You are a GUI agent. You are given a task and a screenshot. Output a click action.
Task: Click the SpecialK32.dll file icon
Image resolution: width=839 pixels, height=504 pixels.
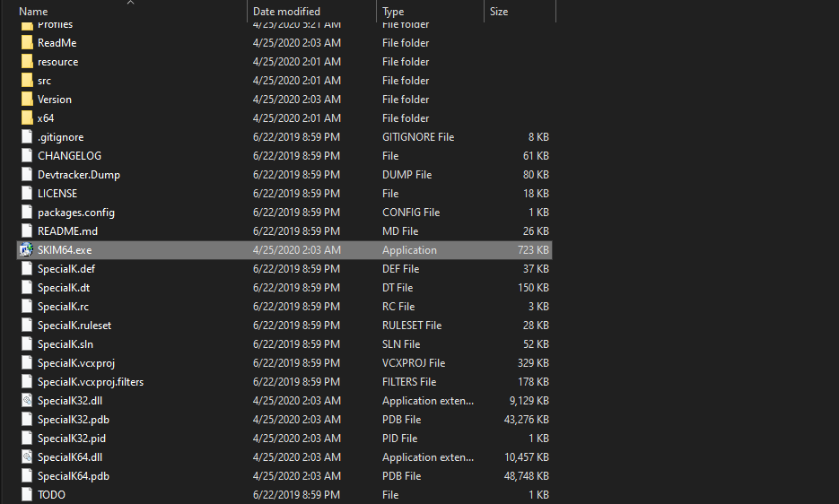click(x=26, y=401)
